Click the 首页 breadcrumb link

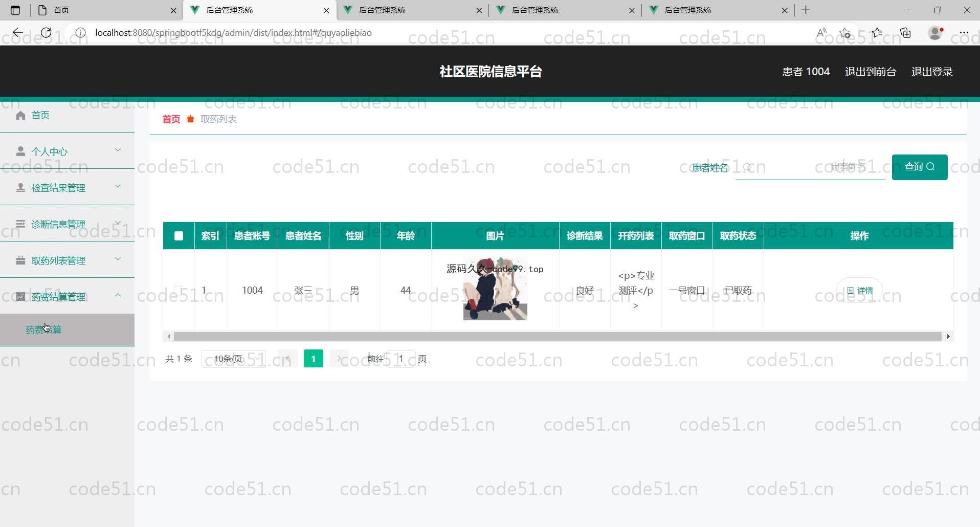pos(171,119)
